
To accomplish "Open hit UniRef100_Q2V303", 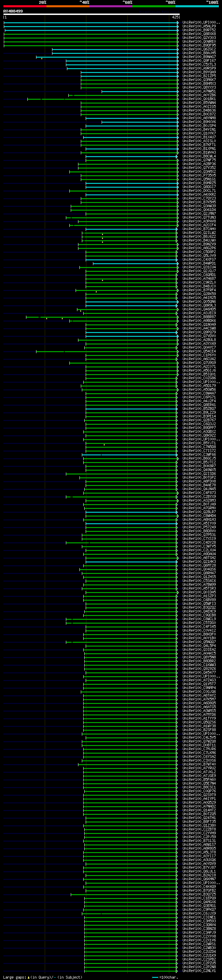I will [x=199, y=38].
